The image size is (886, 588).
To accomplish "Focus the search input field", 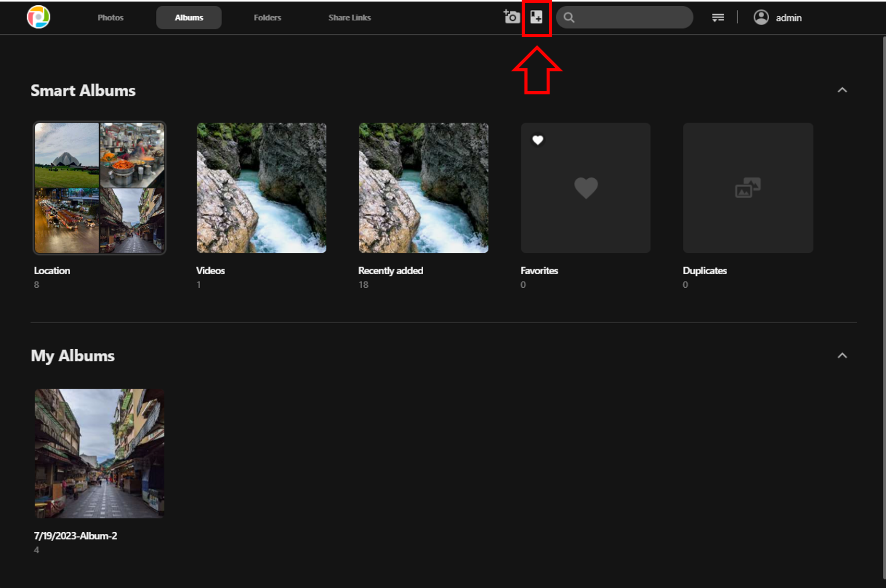I will (x=624, y=18).
